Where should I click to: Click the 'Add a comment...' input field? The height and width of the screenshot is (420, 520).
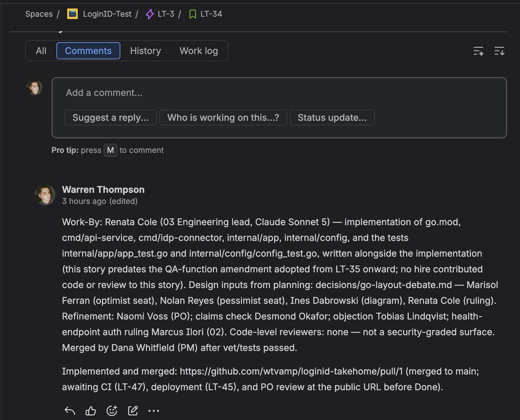279,93
